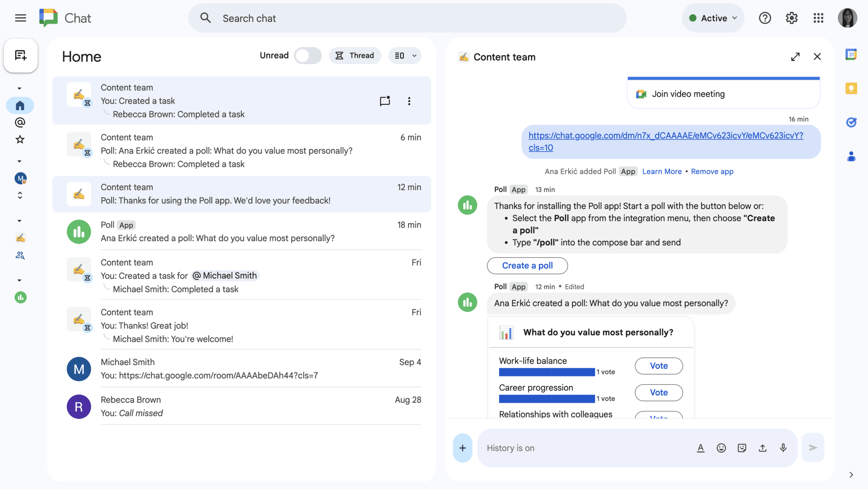Toggle the Unread filter switch
The image size is (868, 489).
[307, 55]
